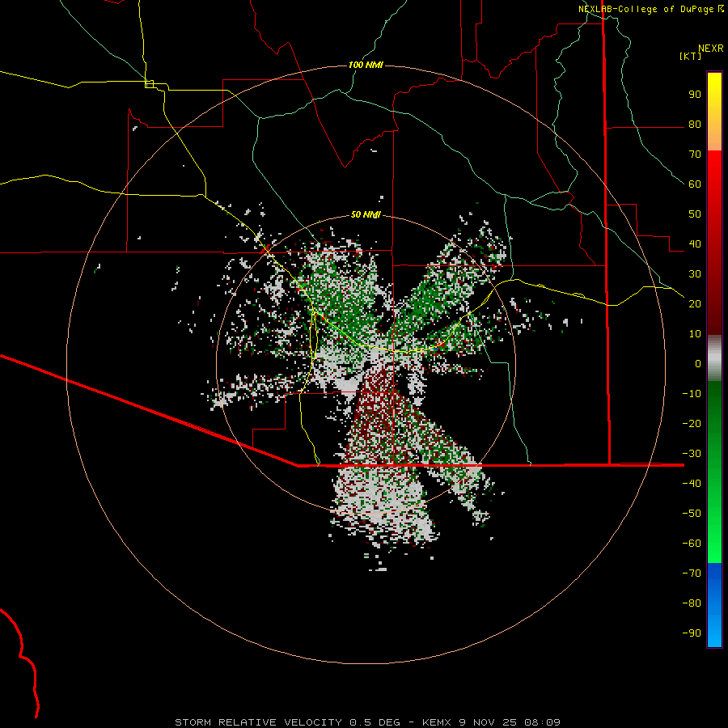
Task: Click the gray zero-velocity segment of color bar
Action: 714,358
